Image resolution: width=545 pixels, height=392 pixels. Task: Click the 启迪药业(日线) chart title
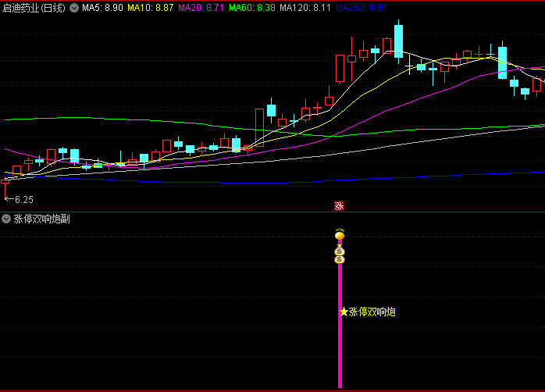point(34,8)
